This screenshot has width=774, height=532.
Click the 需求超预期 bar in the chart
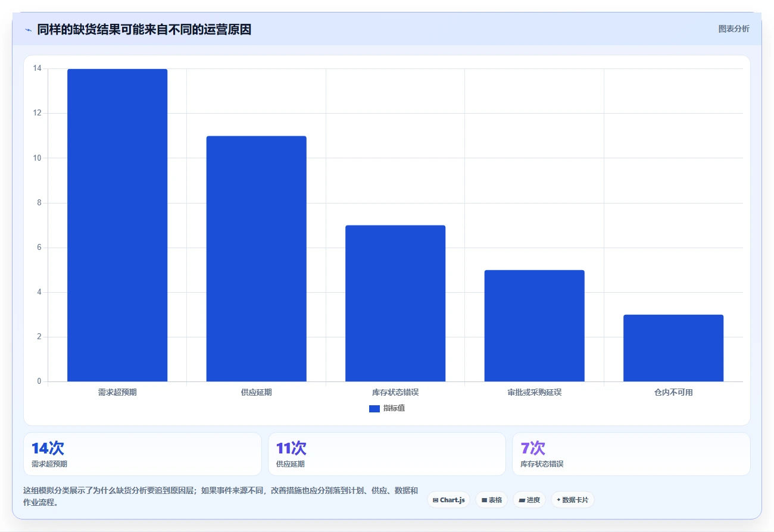117,225
